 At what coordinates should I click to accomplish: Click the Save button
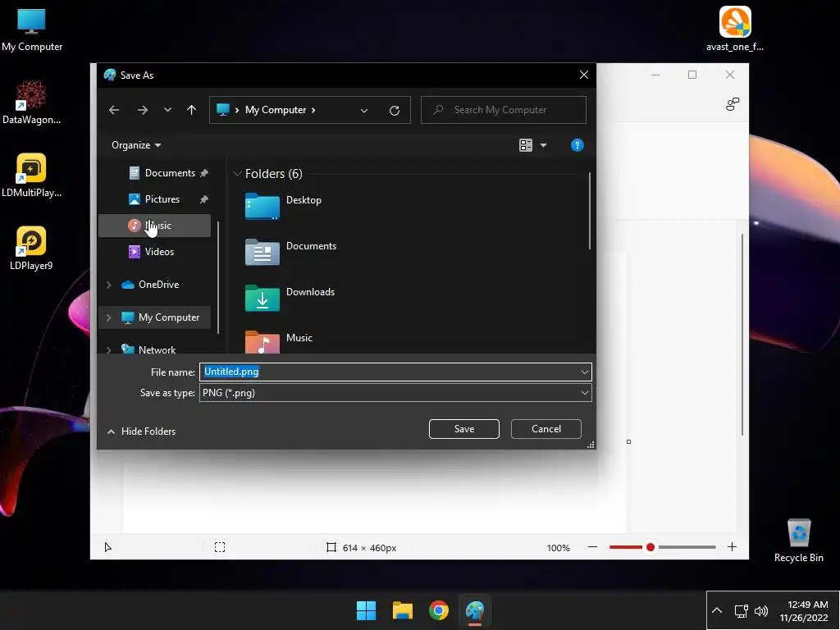464,428
